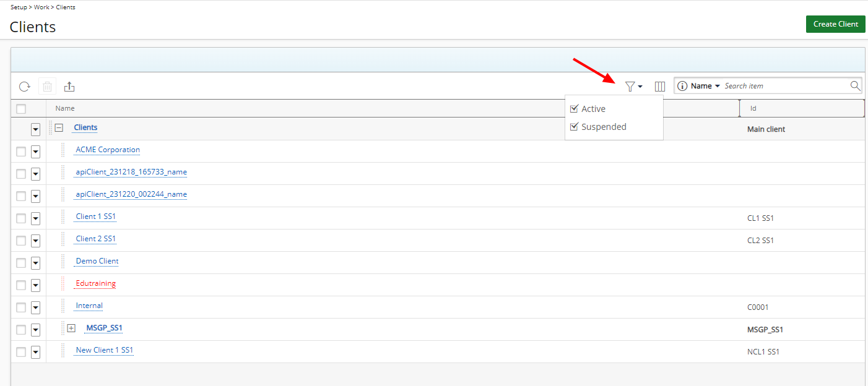Open the row action dropdown for Demo Client
Image resolution: width=868 pixels, height=386 pixels.
[x=35, y=262]
